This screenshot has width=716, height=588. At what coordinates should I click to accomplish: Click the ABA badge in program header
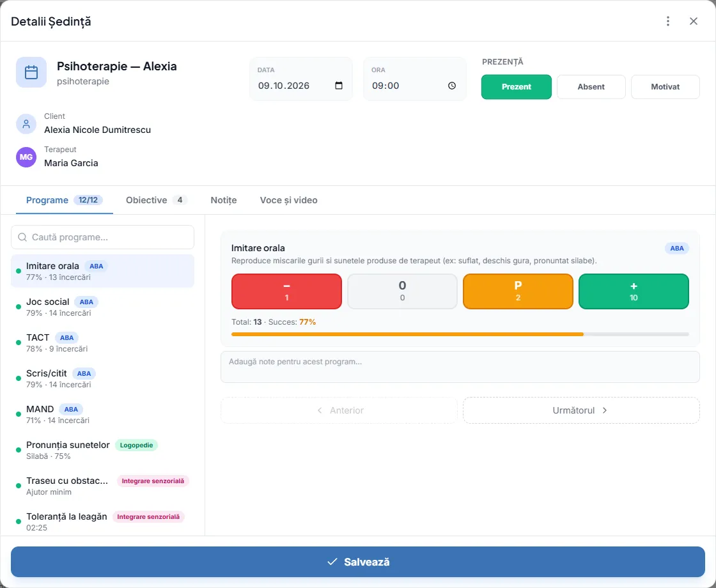(x=677, y=249)
